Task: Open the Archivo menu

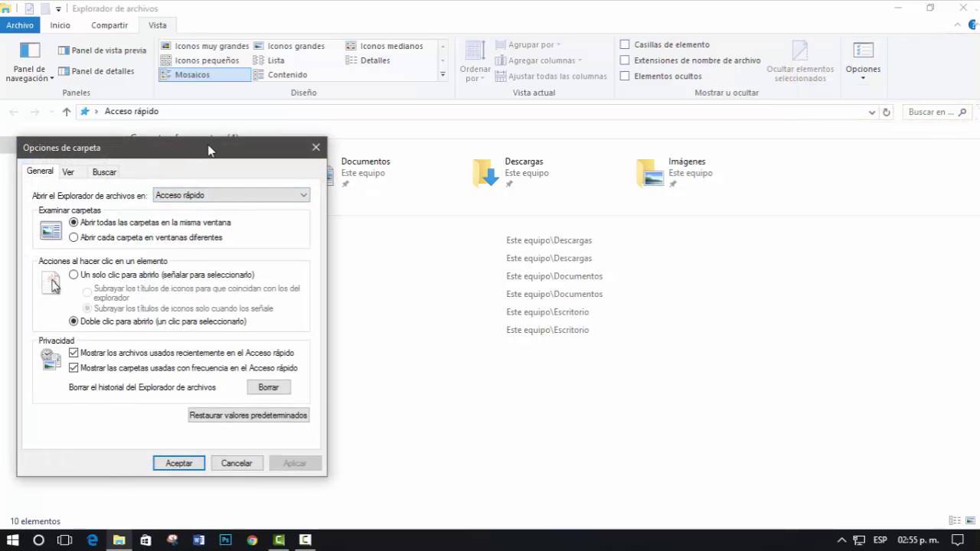Action: 20,24
